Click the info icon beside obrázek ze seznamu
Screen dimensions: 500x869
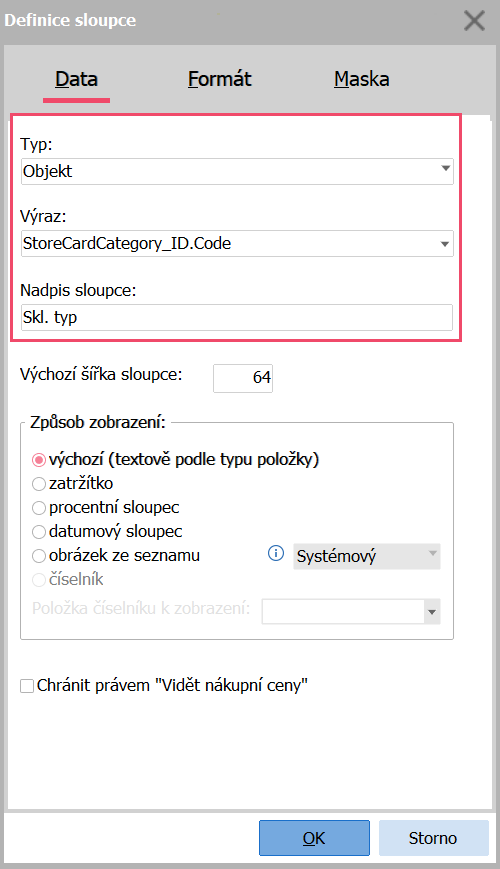pos(275,553)
